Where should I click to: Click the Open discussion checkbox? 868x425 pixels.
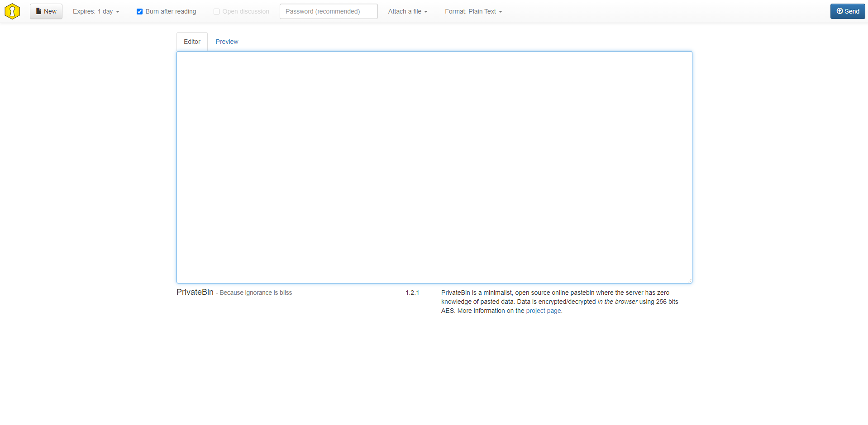[x=217, y=11]
